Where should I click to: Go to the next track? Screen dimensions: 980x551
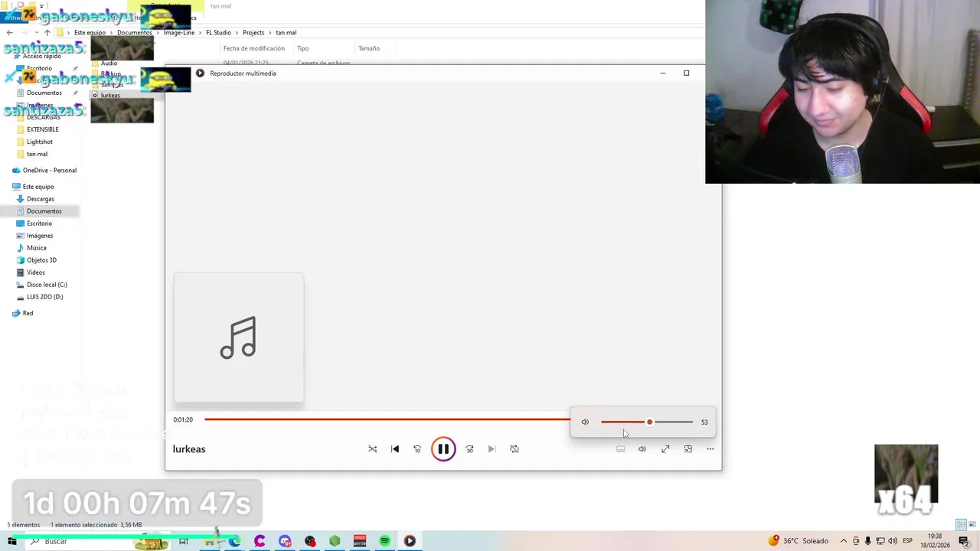[x=492, y=449]
